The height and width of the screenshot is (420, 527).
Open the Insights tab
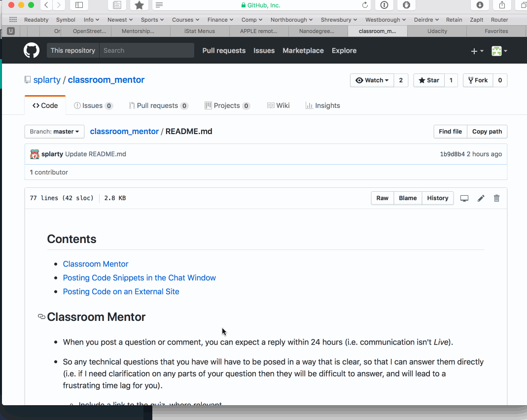322,105
